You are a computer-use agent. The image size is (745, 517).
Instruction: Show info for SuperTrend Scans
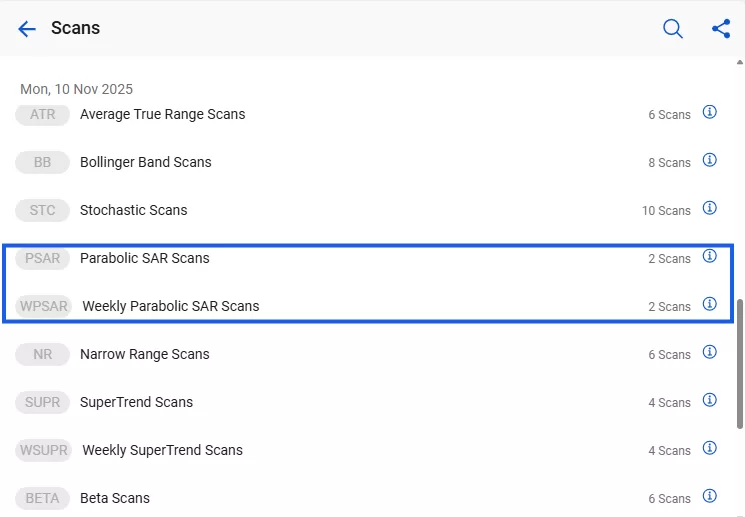710,400
